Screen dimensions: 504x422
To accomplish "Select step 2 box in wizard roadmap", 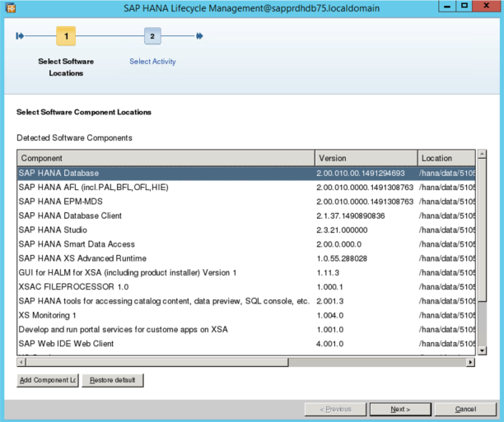I will pos(152,36).
